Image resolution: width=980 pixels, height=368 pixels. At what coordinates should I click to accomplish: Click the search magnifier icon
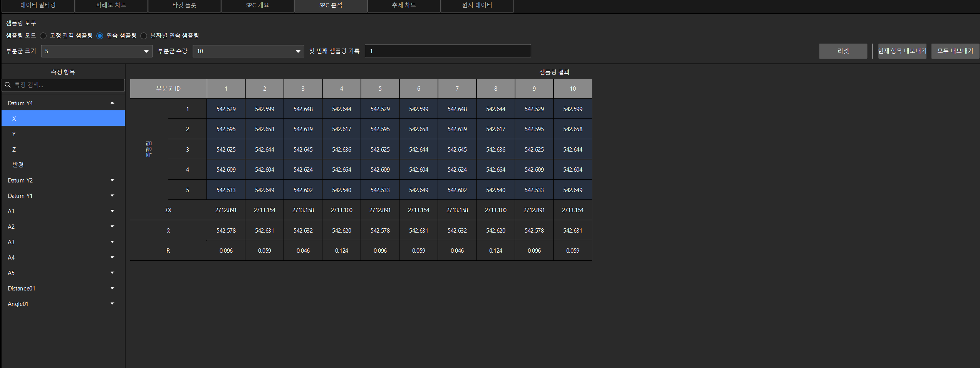pos(8,85)
